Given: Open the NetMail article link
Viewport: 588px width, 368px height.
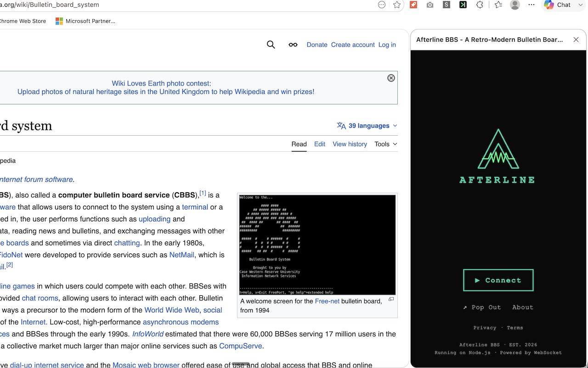Looking at the screenshot, I should pyautogui.click(x=182, y=255).
